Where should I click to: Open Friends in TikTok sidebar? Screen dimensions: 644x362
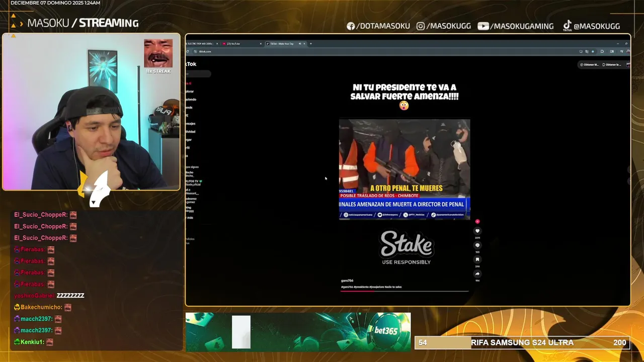click(x=189, y=108)
